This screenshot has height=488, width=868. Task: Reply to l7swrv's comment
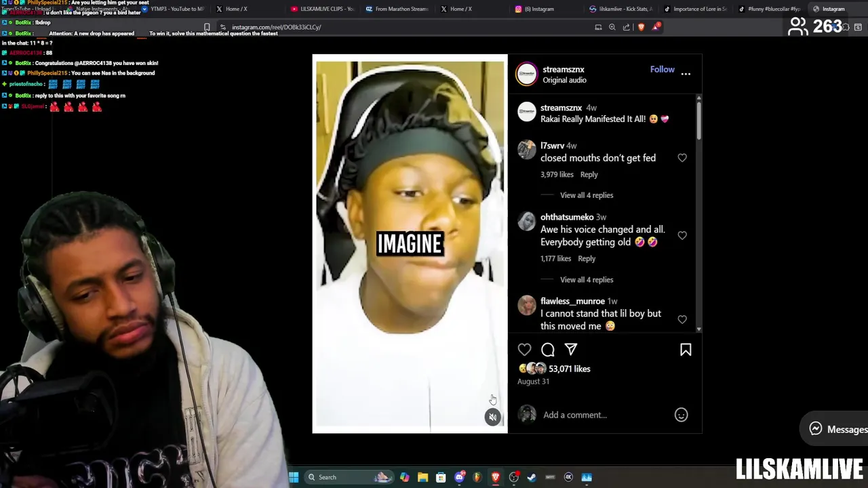coord(589,174)
